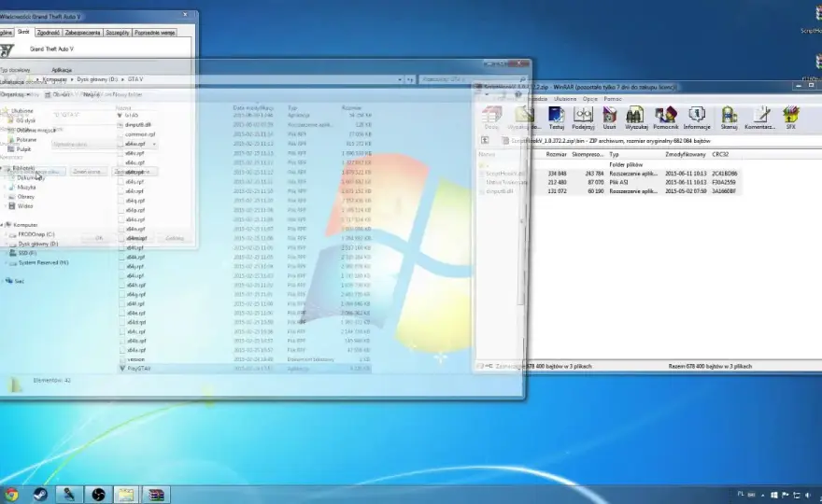
Task: Click the Podejrzyj icon in WinRAR
Action: point(583,118)
